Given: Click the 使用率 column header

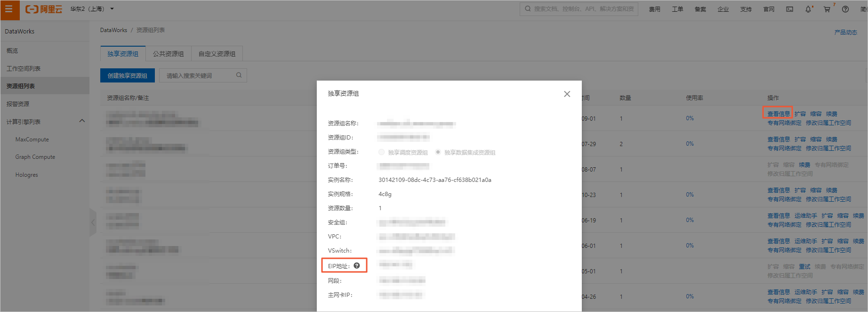Looking at the screenshot, I should tap(694, 98).
